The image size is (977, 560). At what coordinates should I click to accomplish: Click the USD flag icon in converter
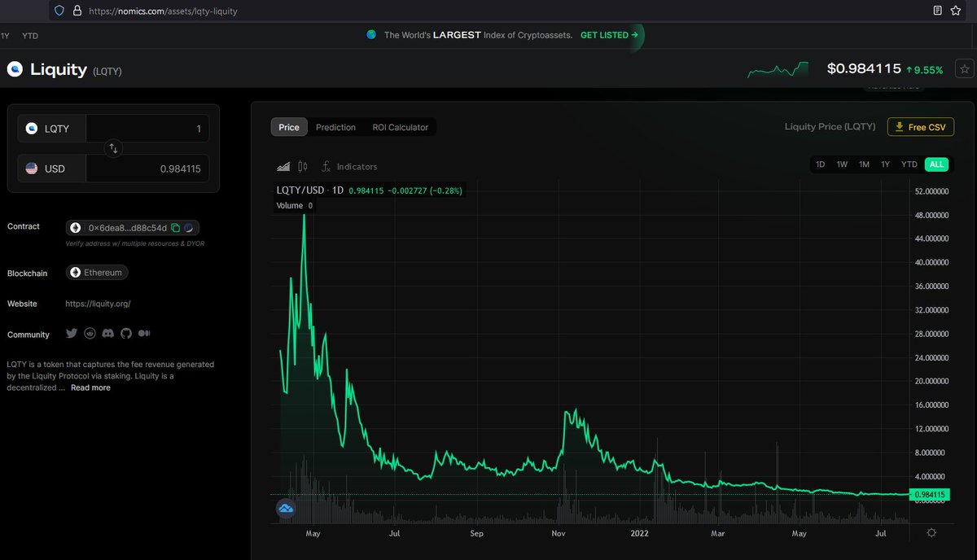[32, 168]
